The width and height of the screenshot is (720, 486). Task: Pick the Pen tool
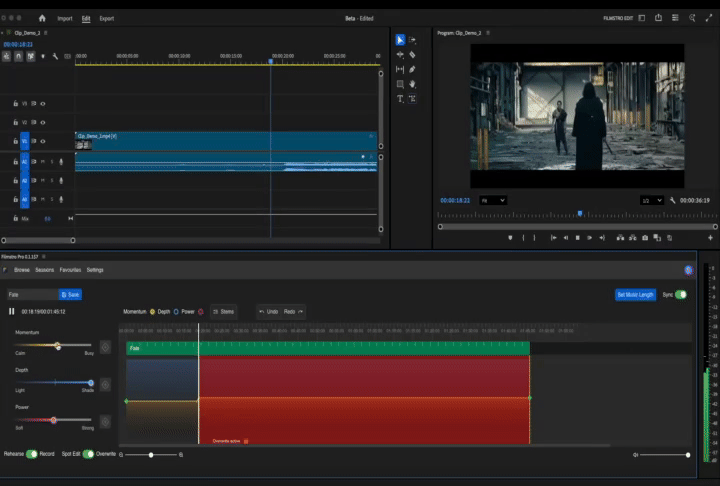(x=412, y=69)
